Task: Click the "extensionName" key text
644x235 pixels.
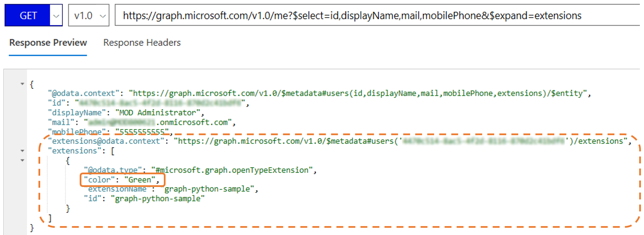Action: [117, 189]
